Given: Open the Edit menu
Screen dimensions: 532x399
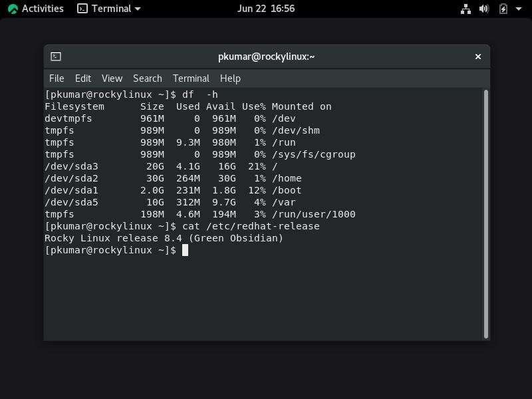Looking at the screenshot, I should [x=82, y=78].
